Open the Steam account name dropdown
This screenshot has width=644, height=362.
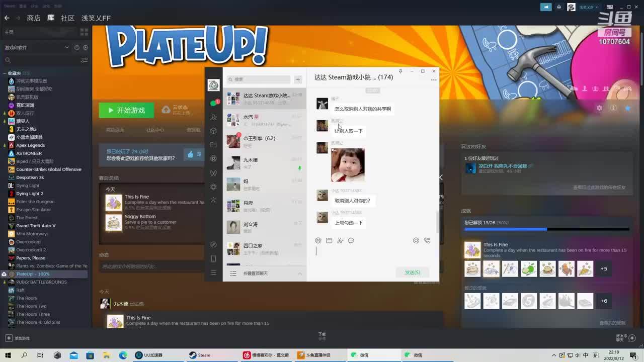pyautogui.click(x=589, y=7)
